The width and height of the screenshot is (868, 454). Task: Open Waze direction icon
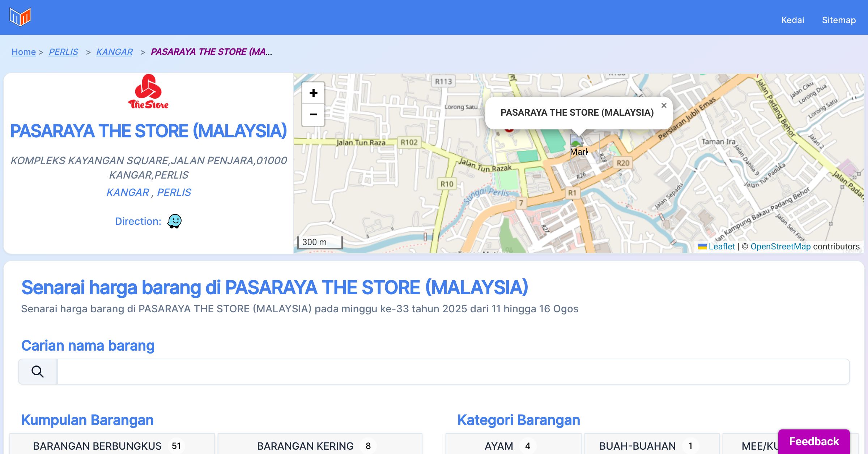(174, 221)
